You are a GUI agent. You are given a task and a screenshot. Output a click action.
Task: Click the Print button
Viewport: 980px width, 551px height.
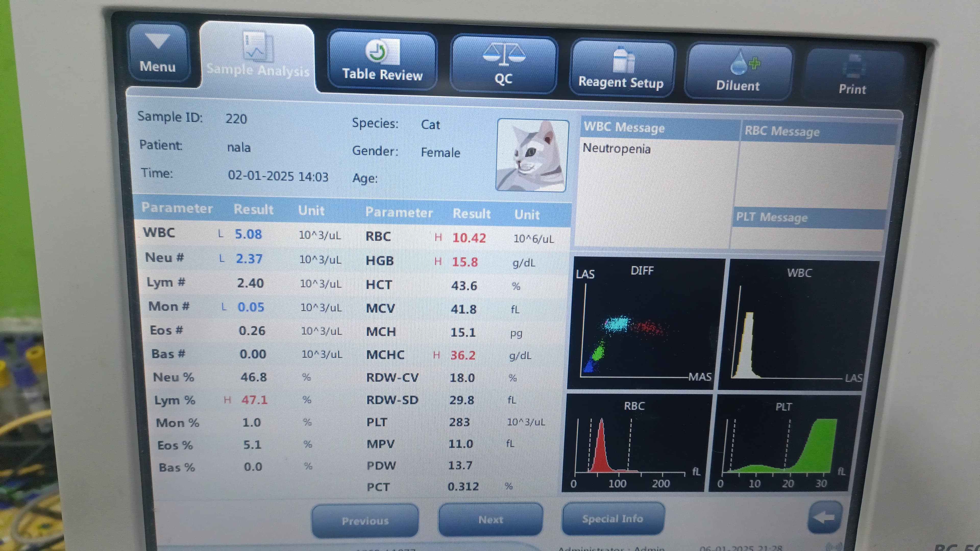(x=853, y=75)
